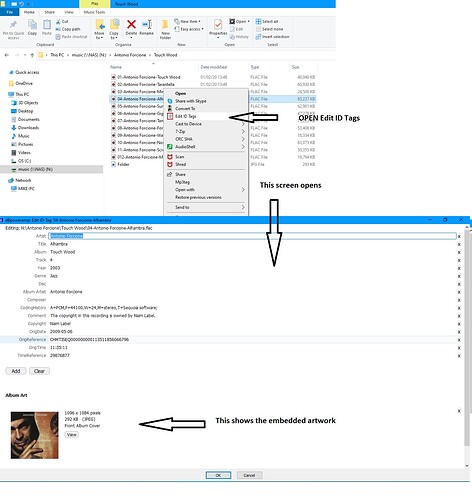Click the Clear button in tag editor
Image resolution: width=472 pixels, height=500 pixels.
39,371
